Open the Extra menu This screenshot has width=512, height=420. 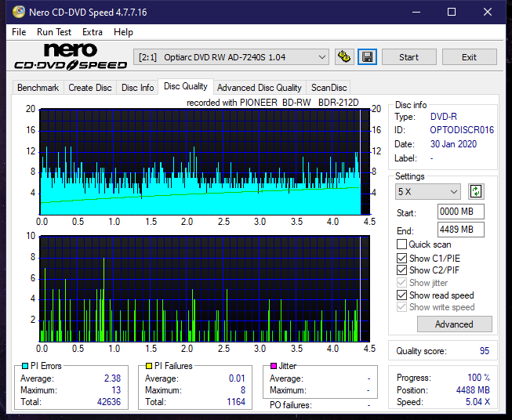point(93,32)
